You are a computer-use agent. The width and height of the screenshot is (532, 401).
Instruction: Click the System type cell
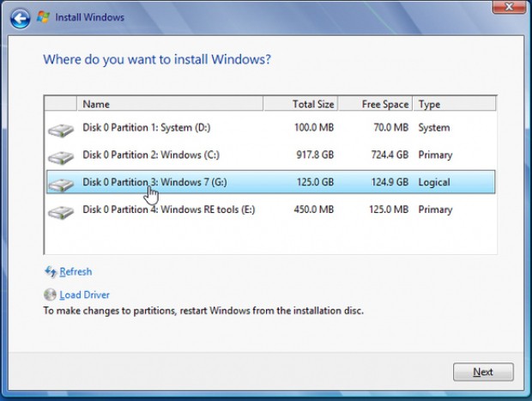coord(434,128)
